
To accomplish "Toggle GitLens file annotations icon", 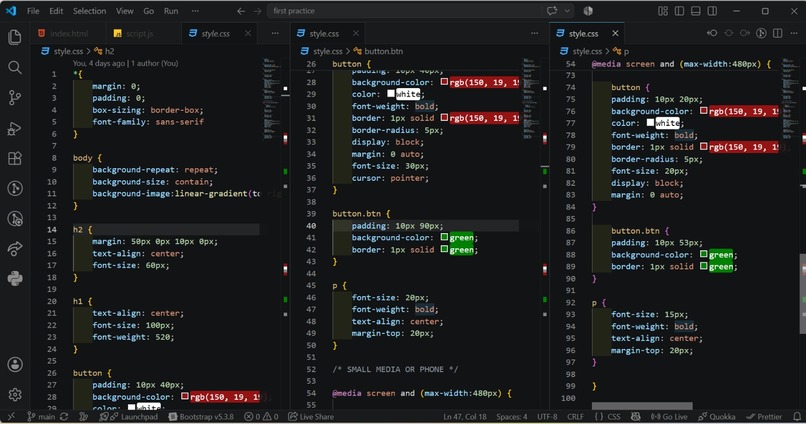I will [x=761, y=33].
